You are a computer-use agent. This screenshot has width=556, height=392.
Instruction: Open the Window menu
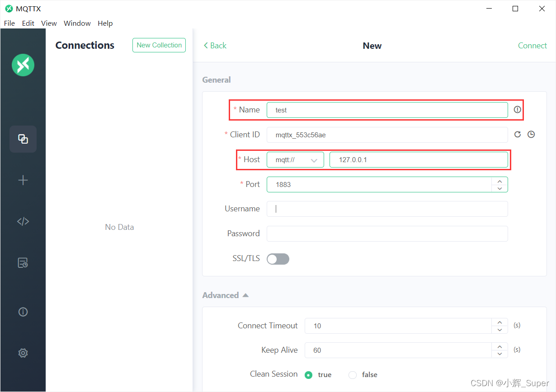[x=77, y=23]
